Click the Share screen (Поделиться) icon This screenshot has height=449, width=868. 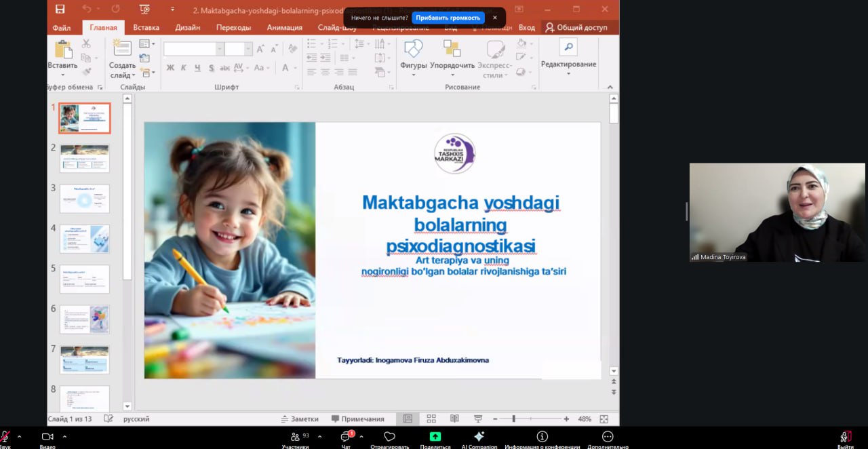435,437
